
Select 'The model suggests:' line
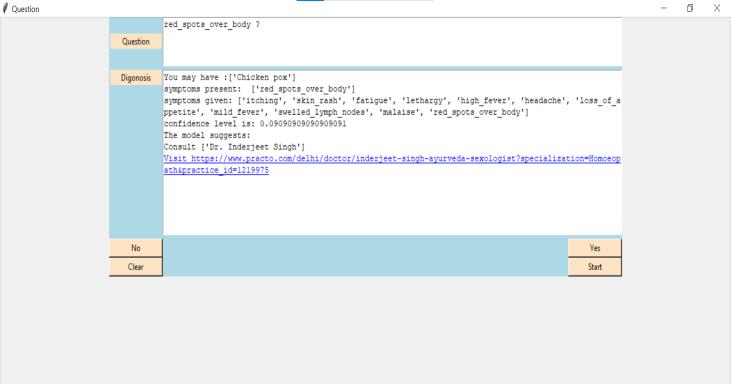coord(207,135)
